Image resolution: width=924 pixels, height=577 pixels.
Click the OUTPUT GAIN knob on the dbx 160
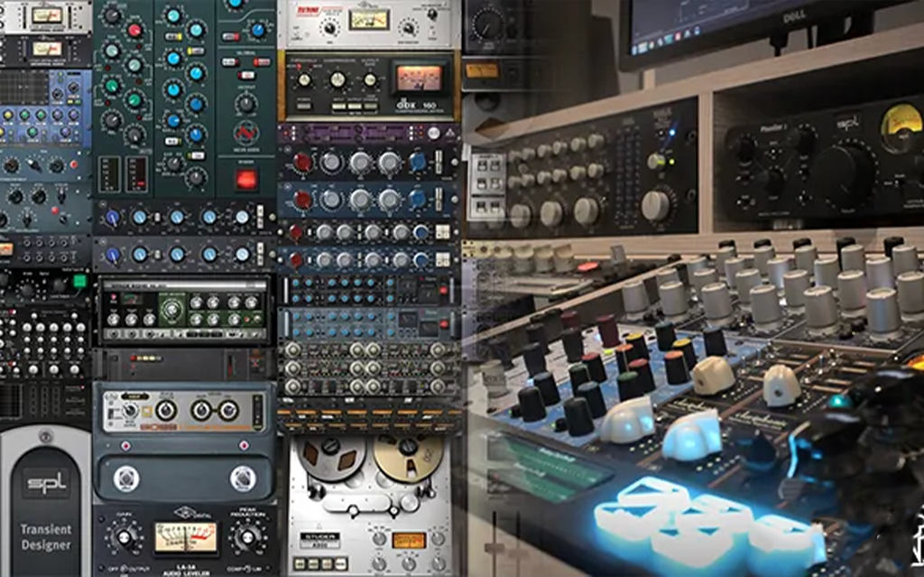pyautogui.click(x=370, y=80)
